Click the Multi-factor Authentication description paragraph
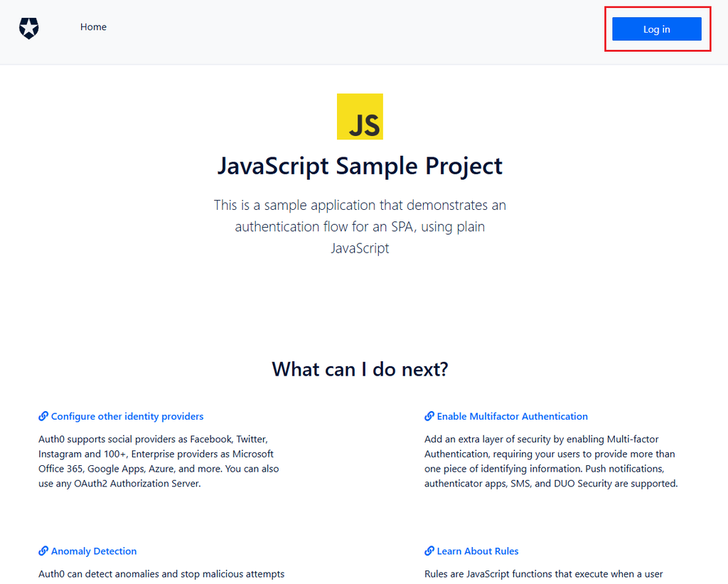The image size is (728, 584). coord(551,462)
